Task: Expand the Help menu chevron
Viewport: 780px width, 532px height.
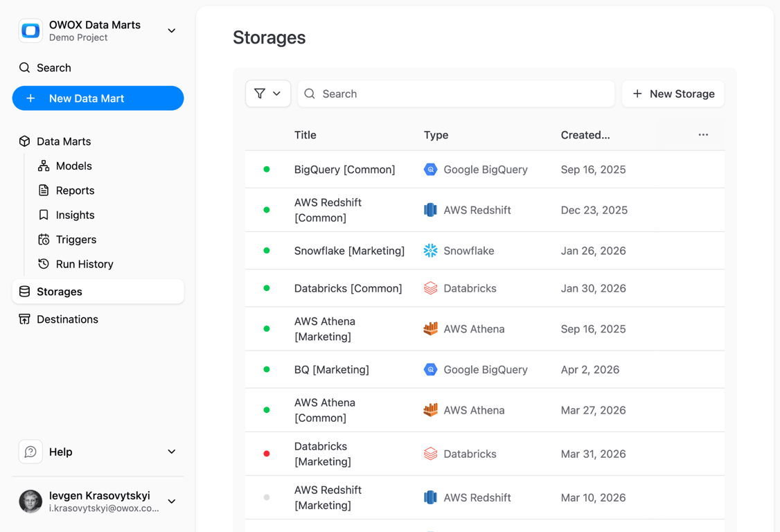Action: [x=172, y=452]
